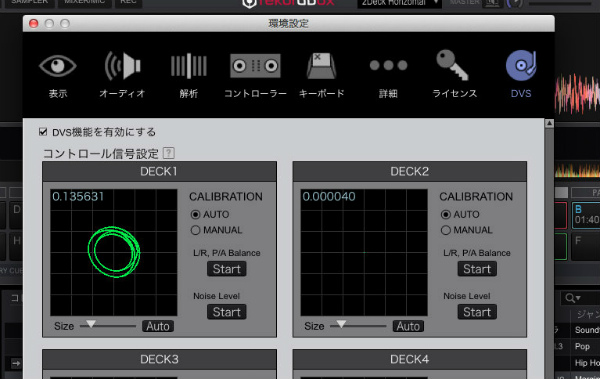Click the 0.135631 value on DECK1
Image resolution: width=600 pixels, height=379 pixels.
78,197
